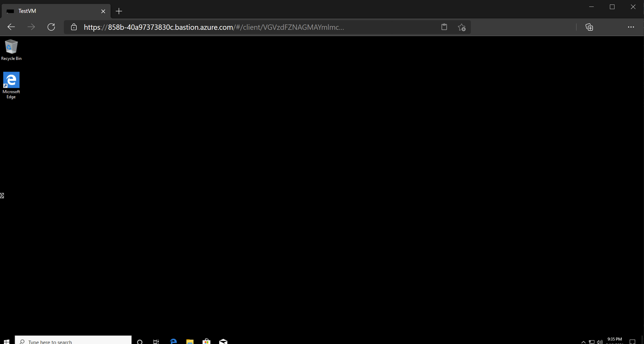Open browser Collections button
The image size is (644, 344).
click(x=589, y=27)
